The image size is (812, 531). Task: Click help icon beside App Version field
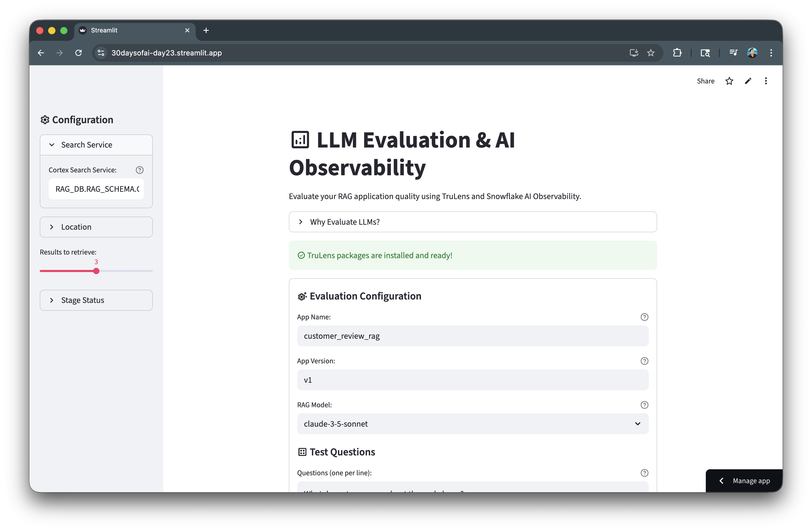pyautogui.click(x=644, y=361)
